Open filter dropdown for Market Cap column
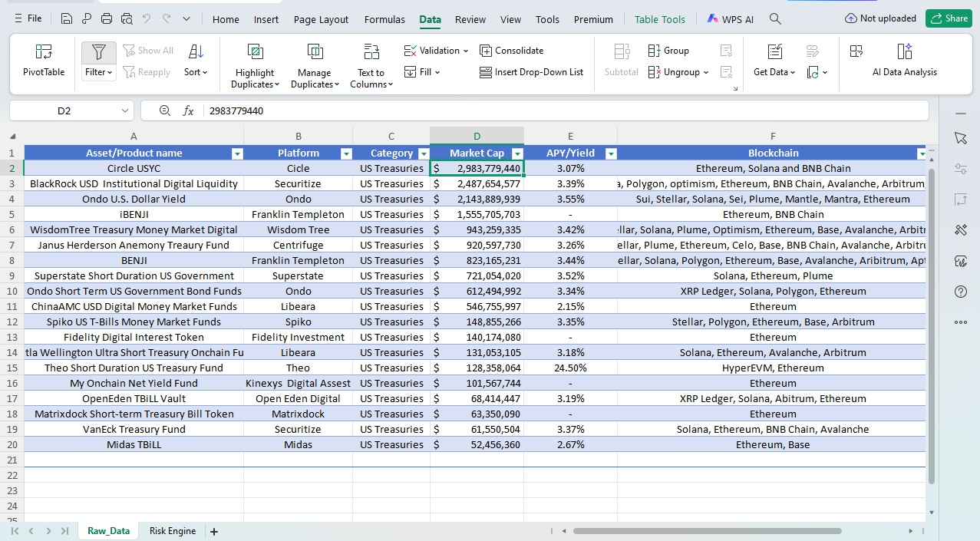The height and width of the screenshot is (541, 980). pos(517,153)
